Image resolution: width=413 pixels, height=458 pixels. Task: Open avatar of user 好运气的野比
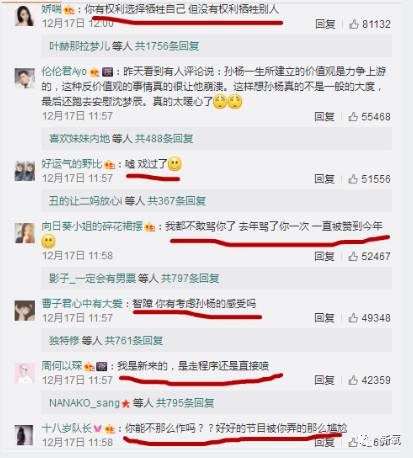tap(25, 170)
